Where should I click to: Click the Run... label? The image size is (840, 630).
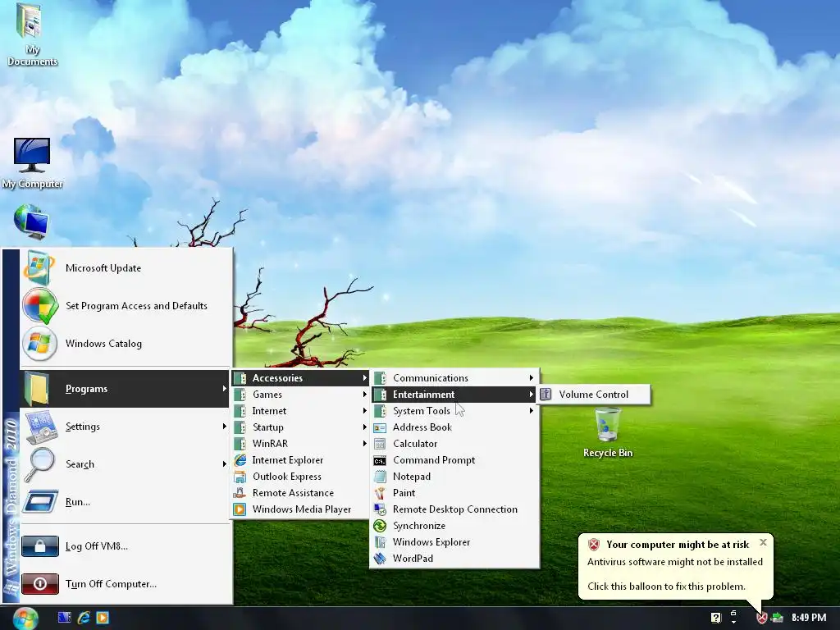pyautogui.click(x=78, y=502)
